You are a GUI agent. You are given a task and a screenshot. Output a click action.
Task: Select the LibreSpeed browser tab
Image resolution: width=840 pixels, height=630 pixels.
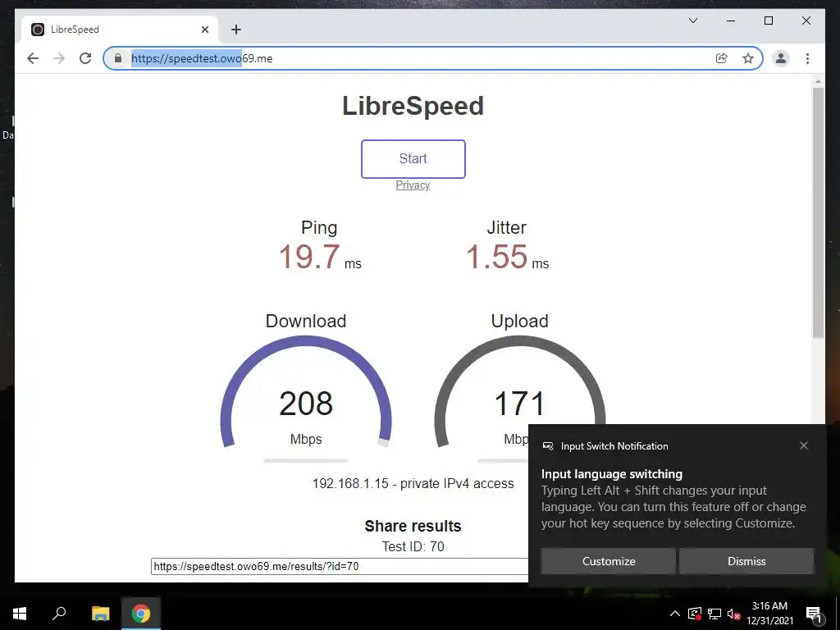pyautogui.click(x=120, y=30)
